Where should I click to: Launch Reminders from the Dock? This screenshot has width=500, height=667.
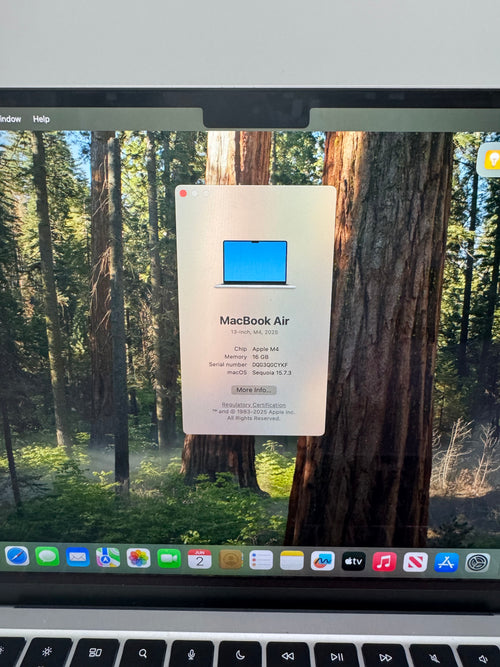tap(261, 560)
